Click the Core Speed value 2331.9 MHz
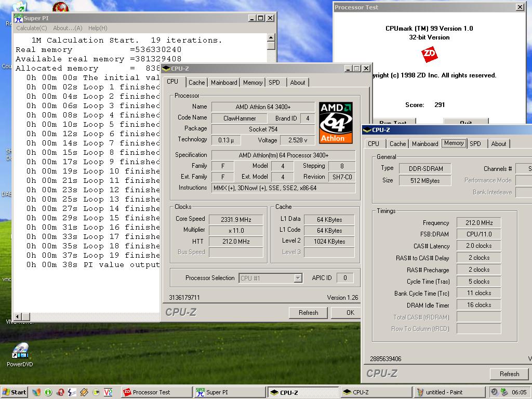Viewport: 532px width, 399px height. (236, 220)
